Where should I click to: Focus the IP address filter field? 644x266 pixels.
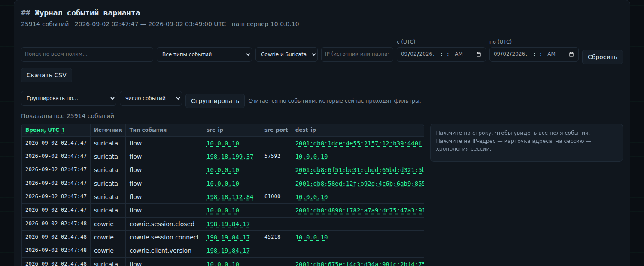tap(357, 54)
